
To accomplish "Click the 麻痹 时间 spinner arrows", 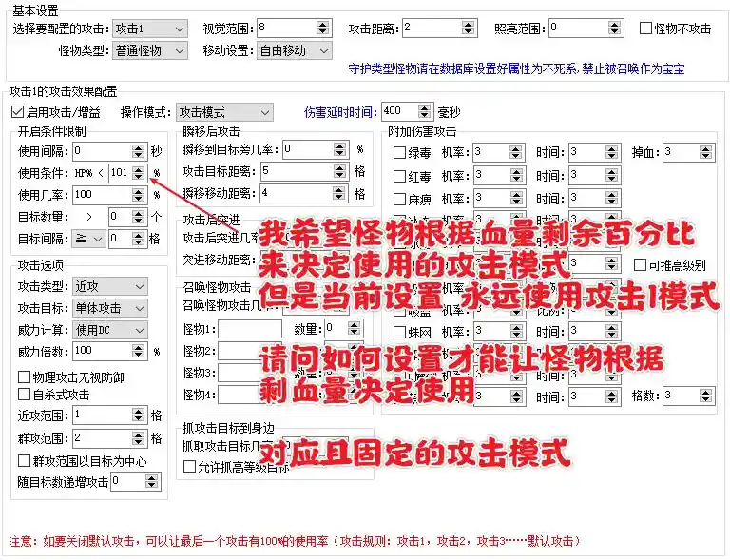I will [x=611, y=199].
